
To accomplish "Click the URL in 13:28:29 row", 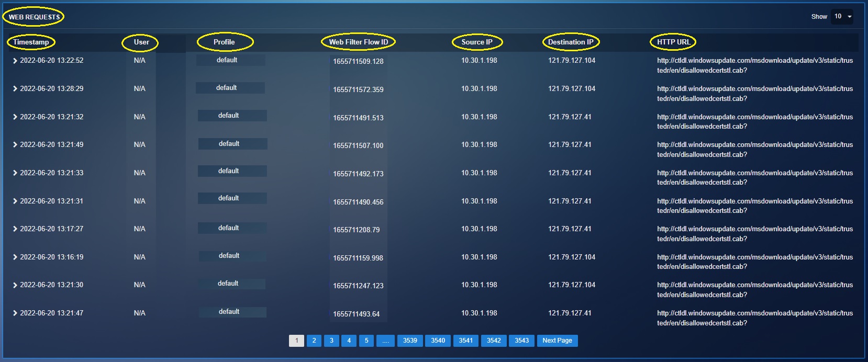I will pyautogui.click(x=755, y=94).
